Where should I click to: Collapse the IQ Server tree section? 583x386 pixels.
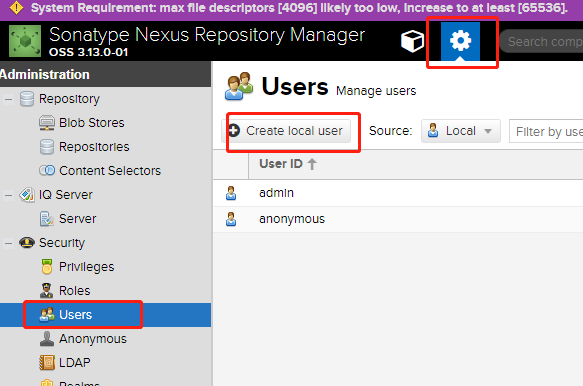[x=8, y=195]
